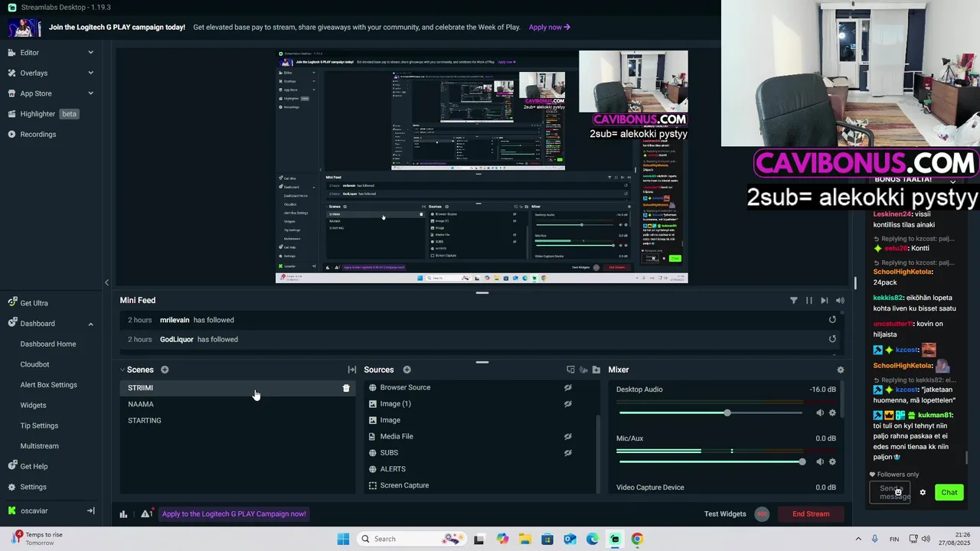Viewport: 980px width, 551px height.
Task: Open the Multistream page
Action: click(x=39, y=446)
